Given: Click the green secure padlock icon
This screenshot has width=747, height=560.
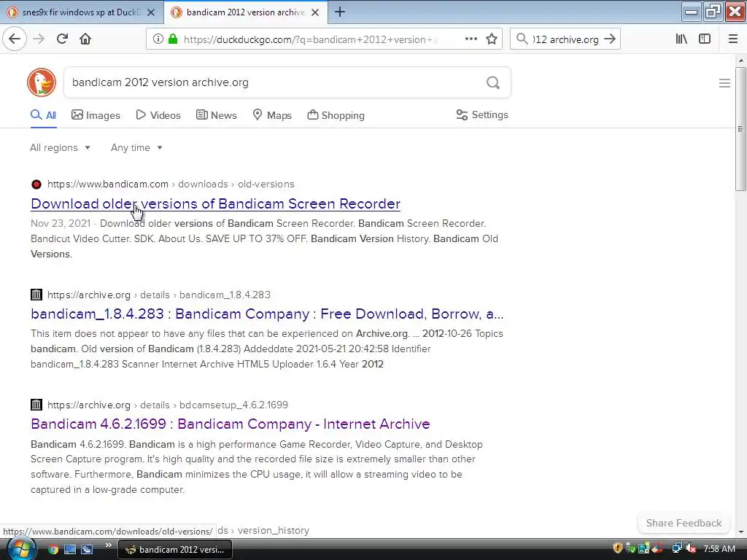Looking at the screenshot, I should point(173,39).
